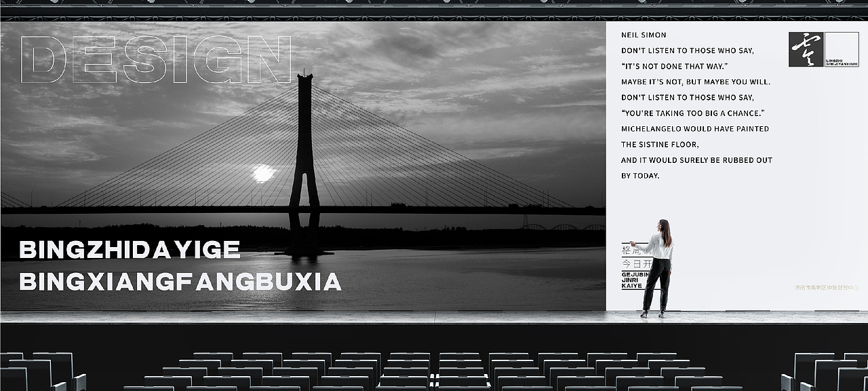Click the sun reflection beside the bridge tower
Image resolution: width=868 pixels, height=391 pixels.
coord(263,173)
